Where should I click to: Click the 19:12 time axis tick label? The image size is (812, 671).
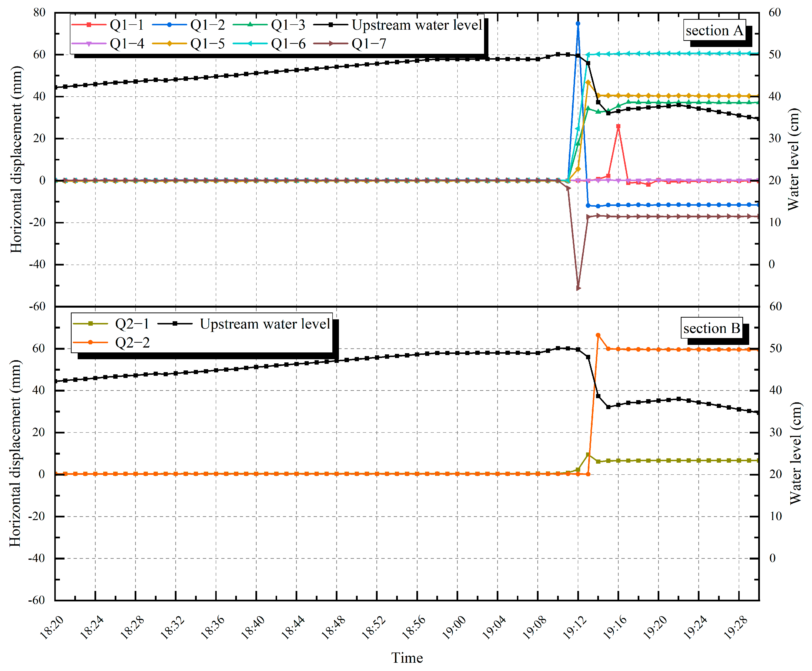tap(575, 628)
